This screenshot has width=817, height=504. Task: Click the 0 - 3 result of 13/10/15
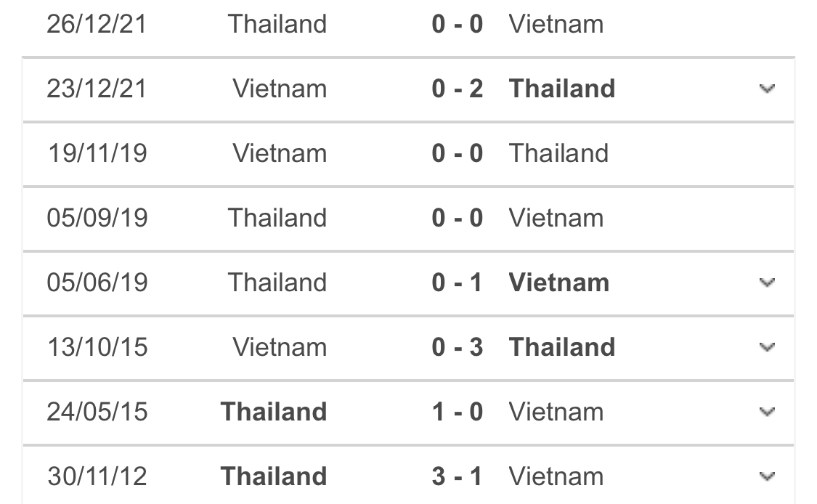[458, 348]
